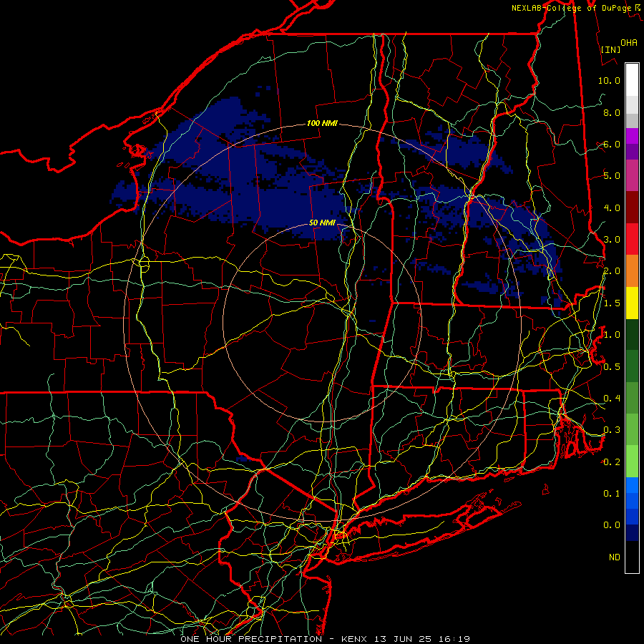Click the 'NEXLAB-College of DuPage' credit text
Viewport: 644px width, 644px height.
(572, 8)
